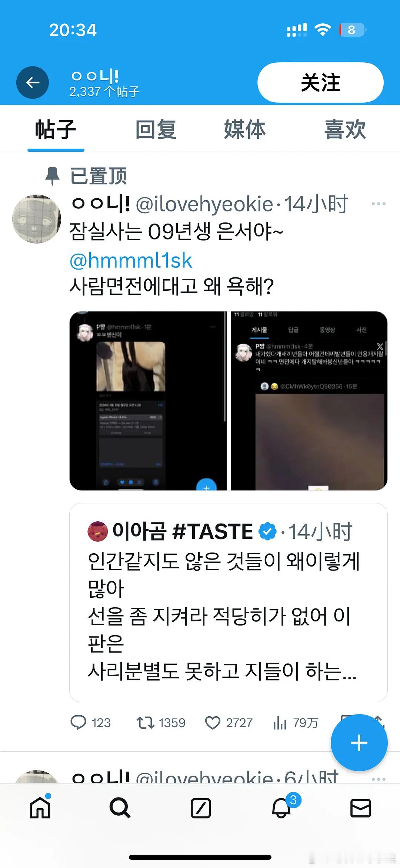This screenshot has width=400, height=868.
Task: Tap the reply bubble showing 123
Action: tap(91, 723)
